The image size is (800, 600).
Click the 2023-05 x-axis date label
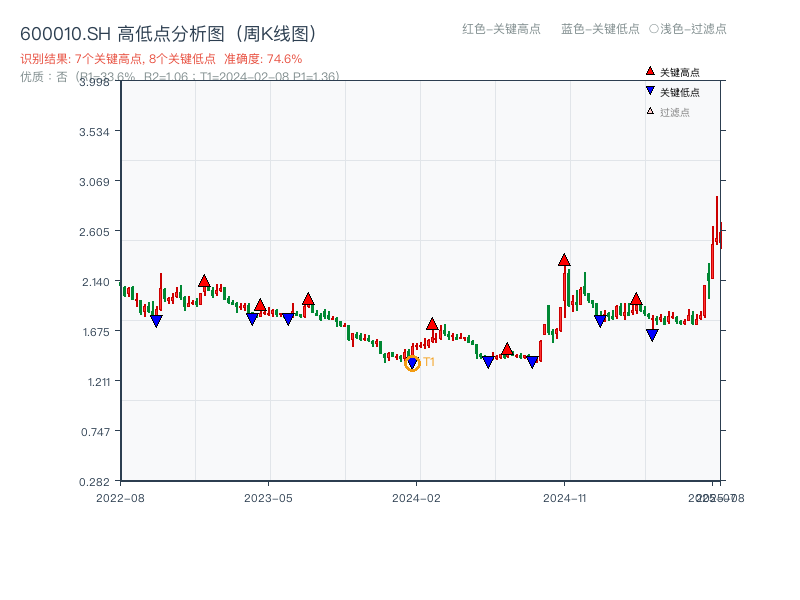pyautogui.click(x=270, y=496)
